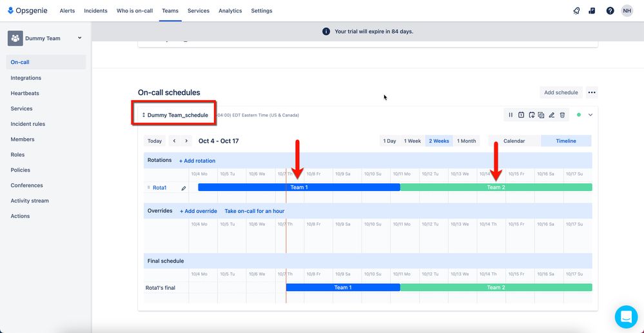This screenshot has width=644, height=333.
Task: Click the Today button
Action: 155,141
